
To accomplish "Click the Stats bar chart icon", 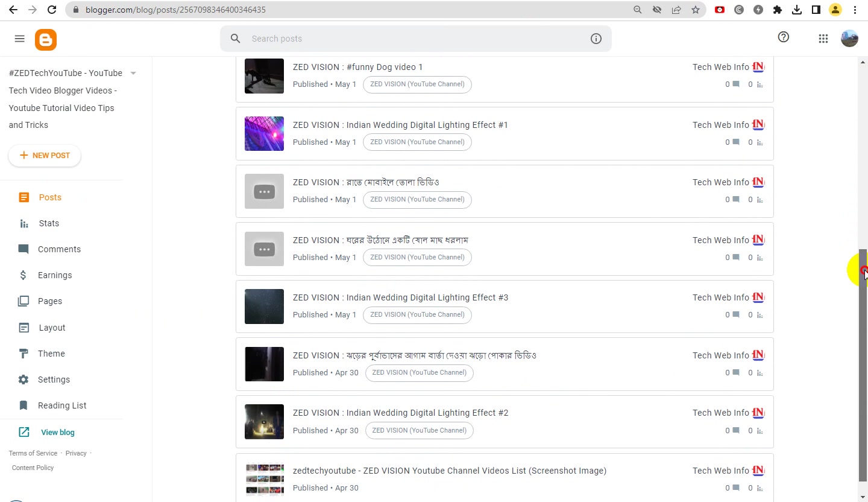I will (24, 223).
